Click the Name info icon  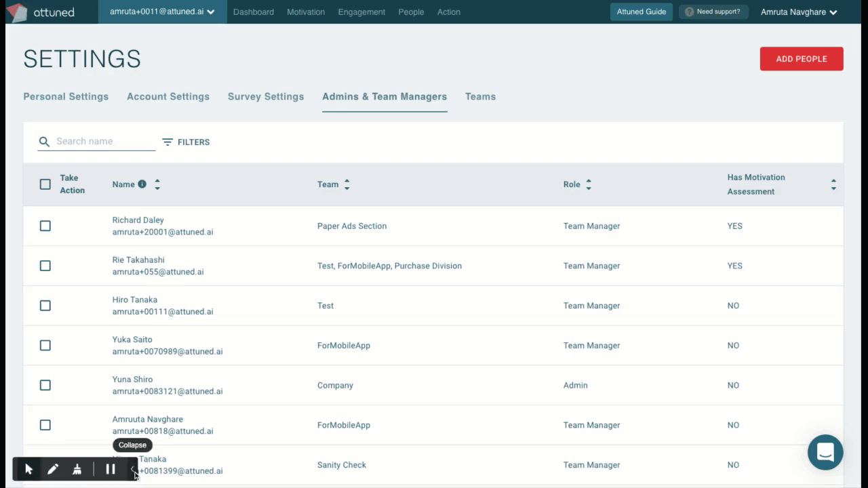[142, 184]
